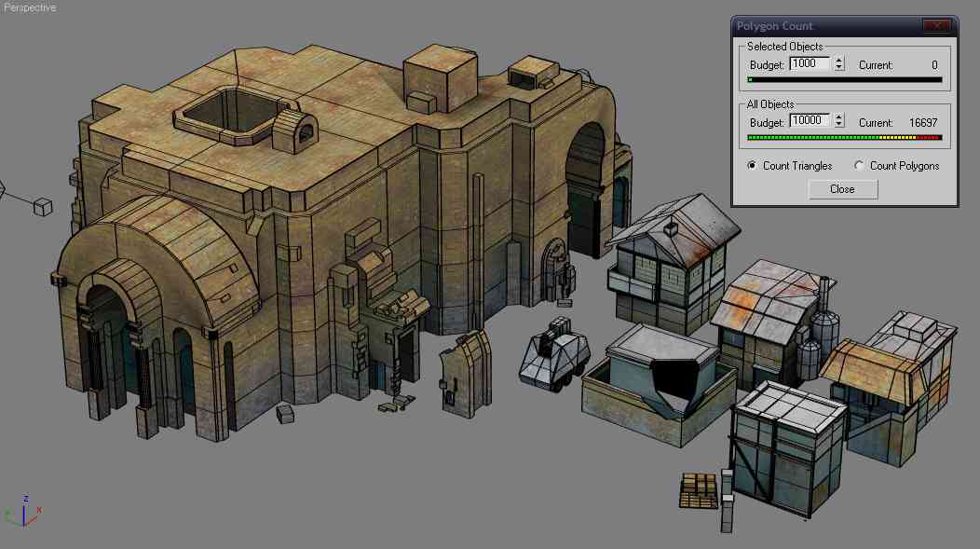
Task: Click the Selected Objects budget progress bar
Action: point(845,80)
